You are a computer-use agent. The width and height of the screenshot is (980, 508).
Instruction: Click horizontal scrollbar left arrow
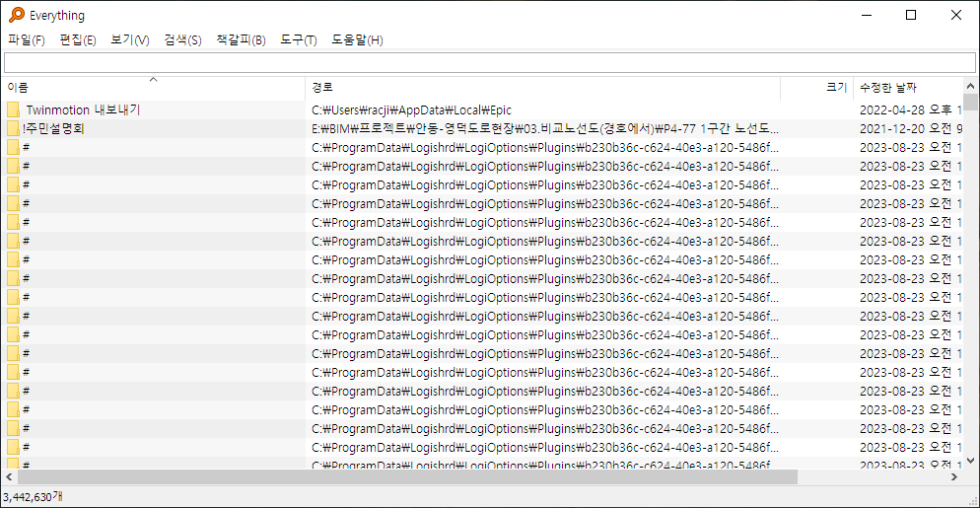(x=9, y=476)
